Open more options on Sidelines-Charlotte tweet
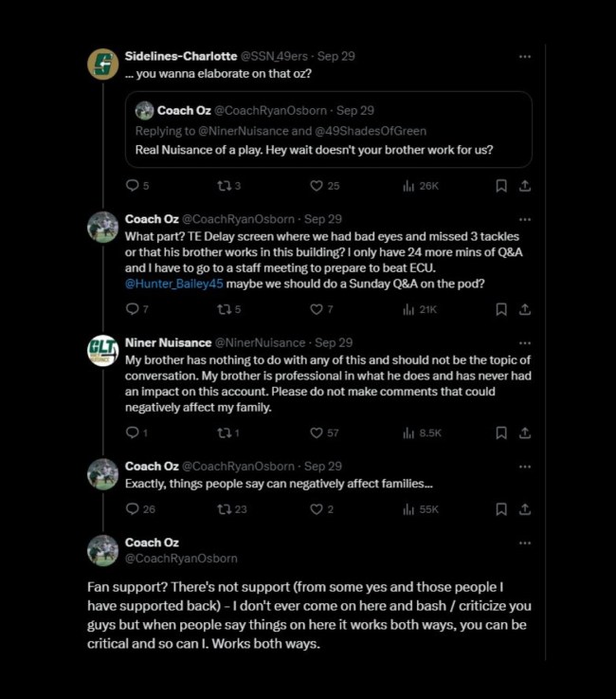Image resolution: width=616 pixels, height=699 pixels. coord(524,57)
